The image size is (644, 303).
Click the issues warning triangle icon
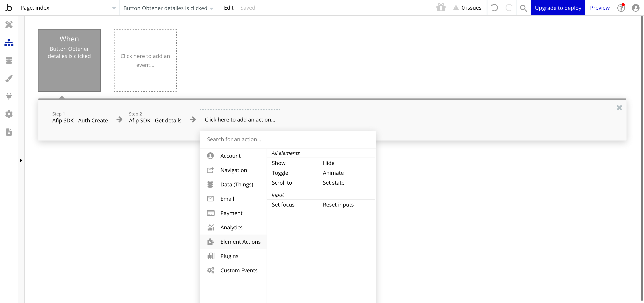pyautogui.click(x=456, y=8)
